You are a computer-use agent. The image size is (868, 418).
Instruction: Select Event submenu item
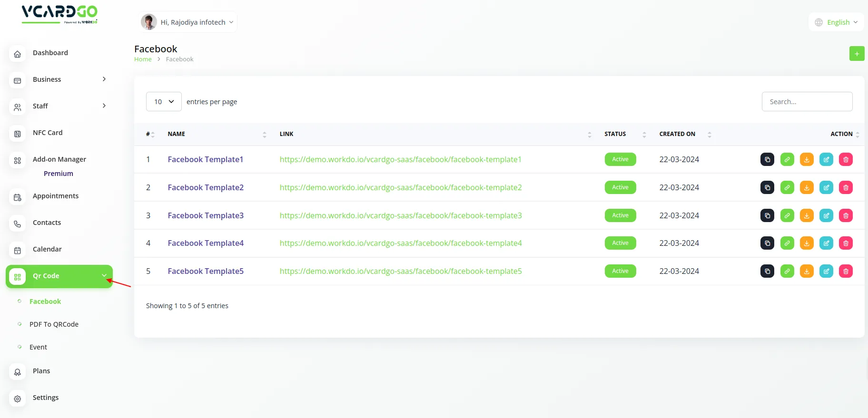tap(38, 347)
